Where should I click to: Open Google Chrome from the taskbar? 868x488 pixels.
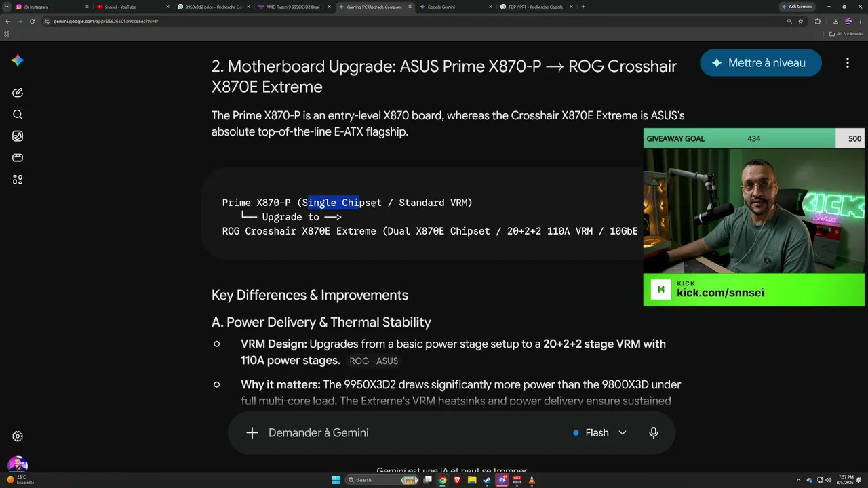tap(442, 480)
